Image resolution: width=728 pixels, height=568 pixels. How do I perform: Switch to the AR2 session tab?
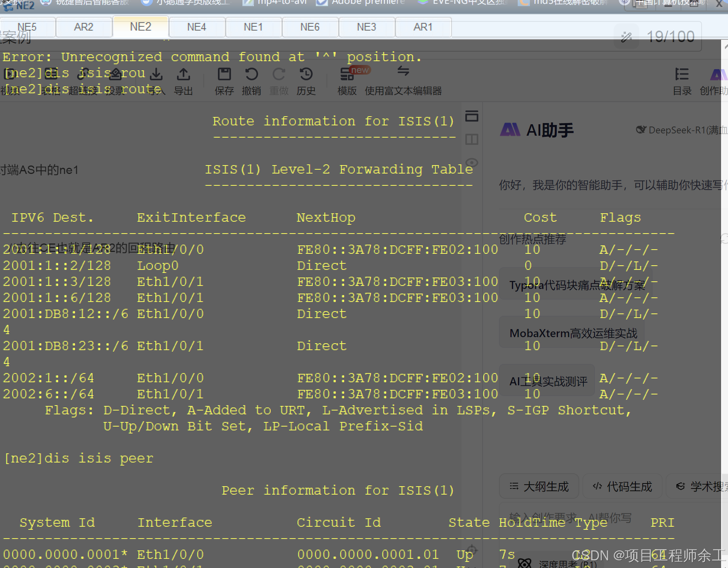84,27
